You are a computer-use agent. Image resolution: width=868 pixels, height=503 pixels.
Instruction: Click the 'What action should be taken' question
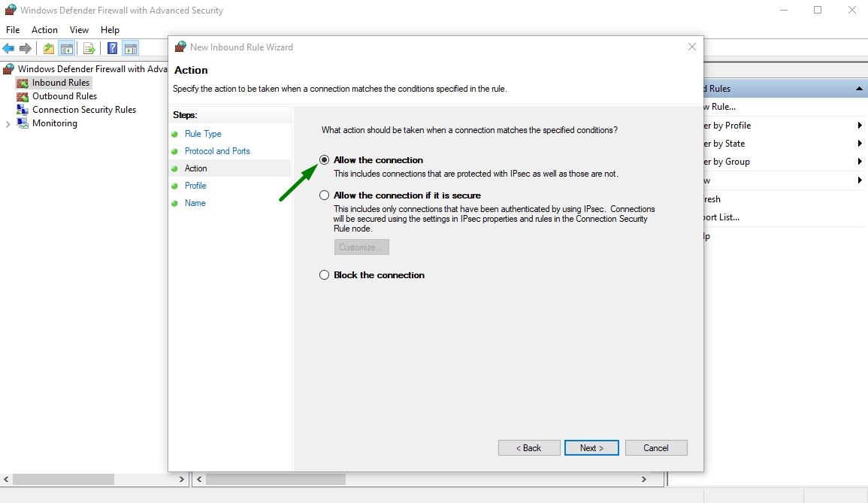click(x=470, y=130)
